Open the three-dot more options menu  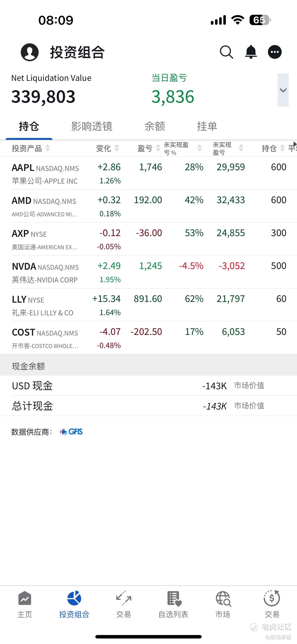click(275, 52)
